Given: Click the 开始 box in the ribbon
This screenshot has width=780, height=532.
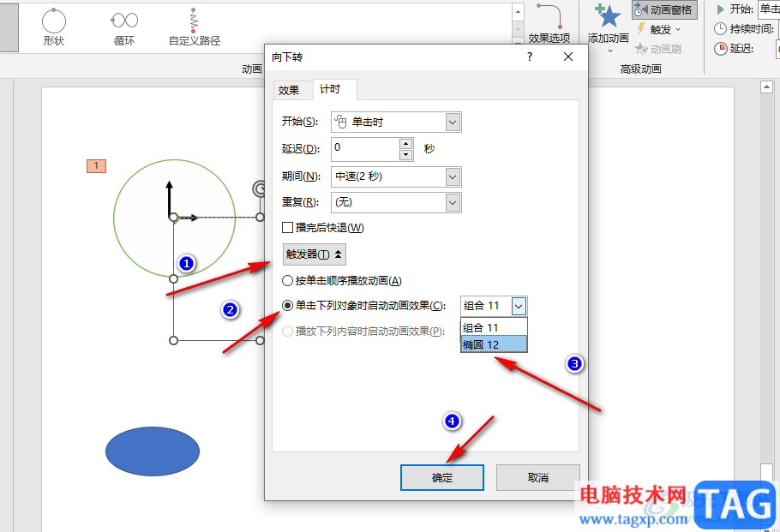Looking at the screenshot, I should coord(769,9).
